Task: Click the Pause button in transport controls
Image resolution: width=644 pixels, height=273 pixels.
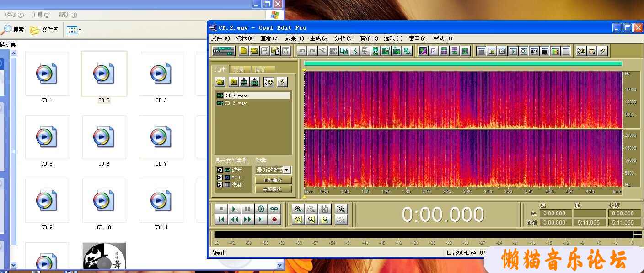Action: pyautogui.click(x=247, y=209)
